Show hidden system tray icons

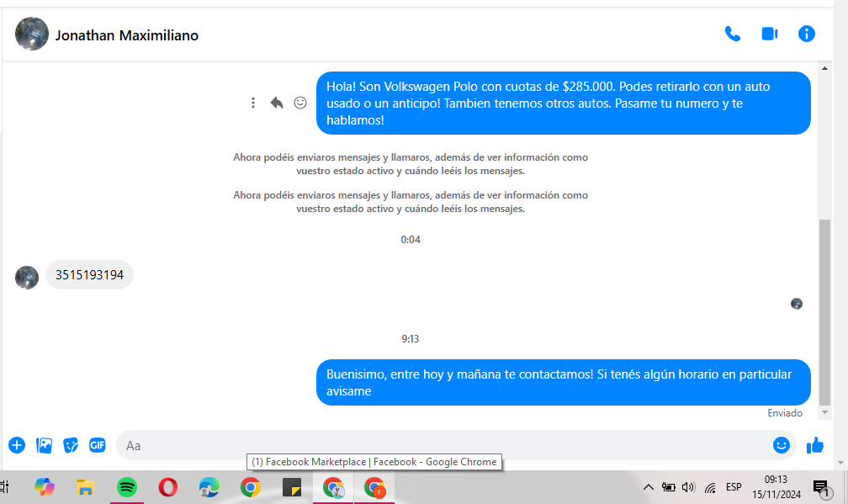tap(648, 487)
